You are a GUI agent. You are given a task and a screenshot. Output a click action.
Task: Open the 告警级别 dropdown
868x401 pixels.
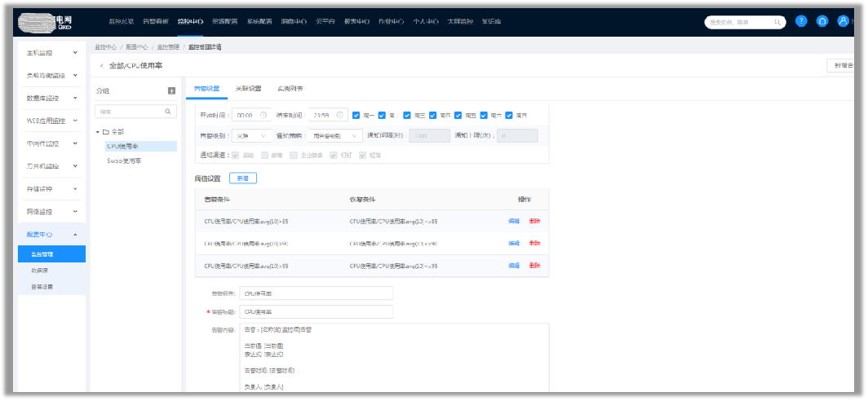[x=251, y=135]
